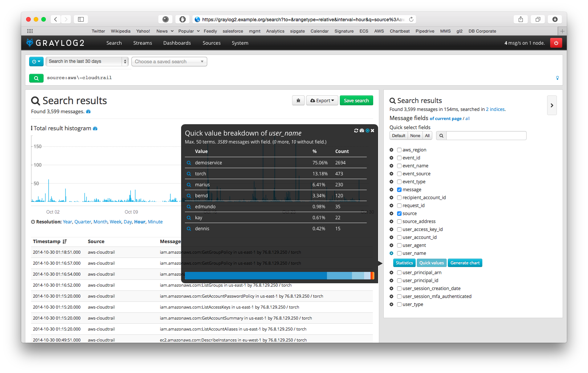Open Safari sidebar toggle button

click(81, 19)
